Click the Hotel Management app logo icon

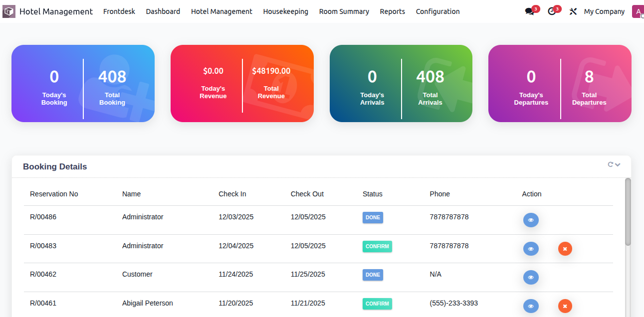[x=9, y=11]
